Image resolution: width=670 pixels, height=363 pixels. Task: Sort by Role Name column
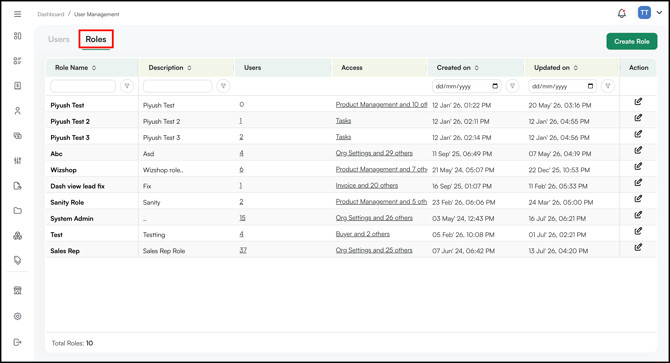[94, 67]
